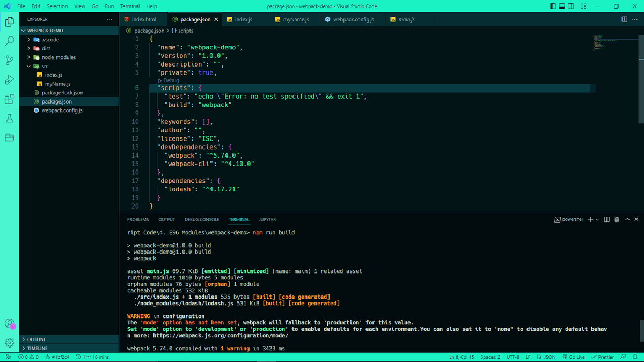Click the remote window icon in status bar
Viewport: 644px width, 362px height.
(x=8, y=357)
